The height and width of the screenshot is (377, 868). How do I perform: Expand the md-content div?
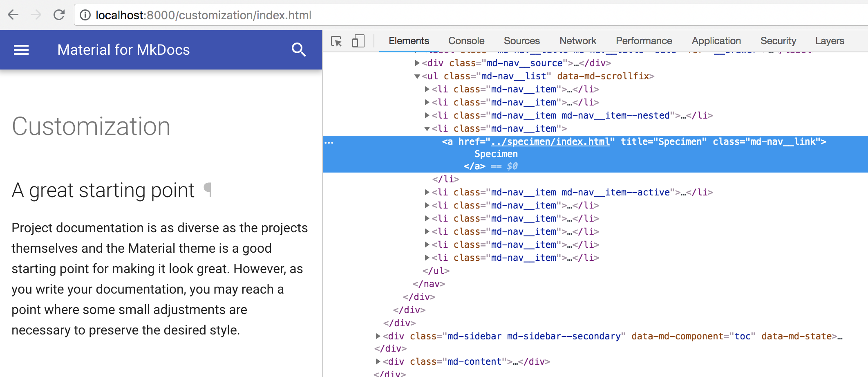click(378, 361)
